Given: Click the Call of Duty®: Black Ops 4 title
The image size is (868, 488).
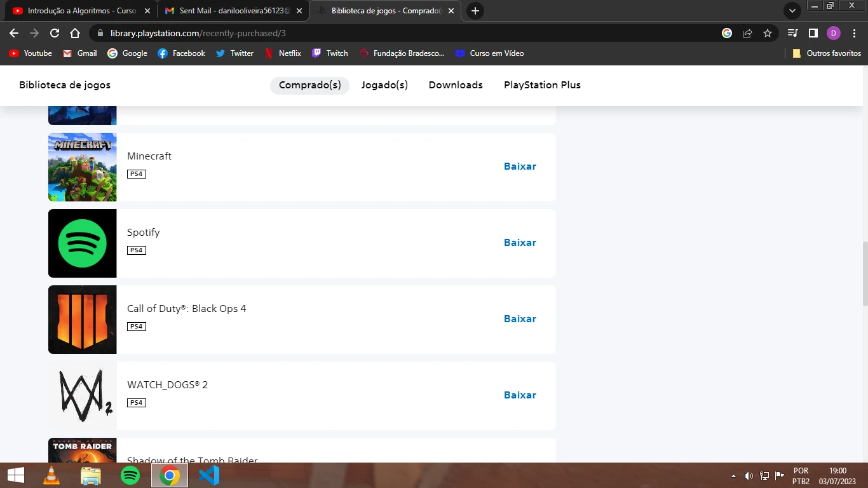Looking at the screenshot, I should (187, 309).
